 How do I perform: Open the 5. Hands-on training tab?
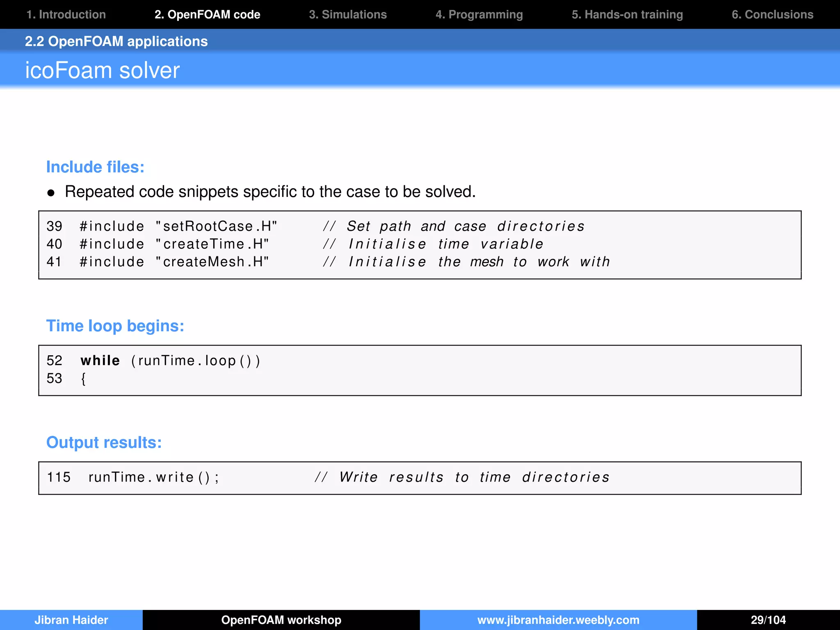coord(627,14)
